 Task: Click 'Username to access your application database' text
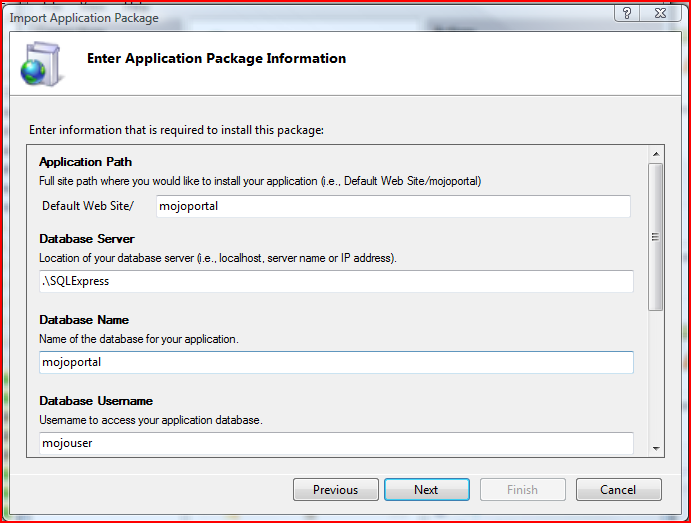click(x=151, y=420)
